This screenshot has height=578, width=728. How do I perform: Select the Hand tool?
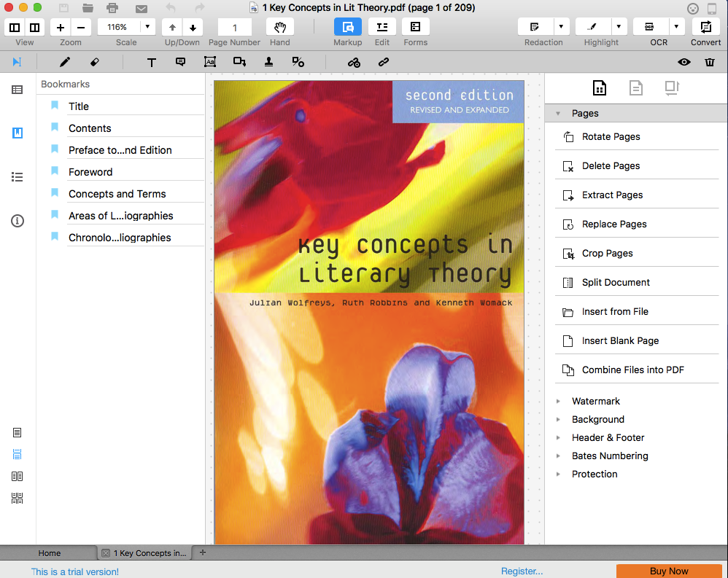pos(279,27)
